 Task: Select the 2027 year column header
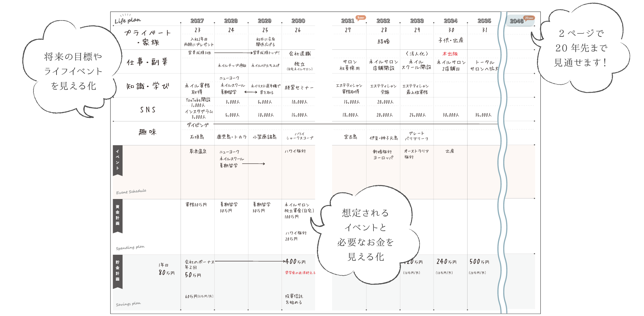pos(197,21)
